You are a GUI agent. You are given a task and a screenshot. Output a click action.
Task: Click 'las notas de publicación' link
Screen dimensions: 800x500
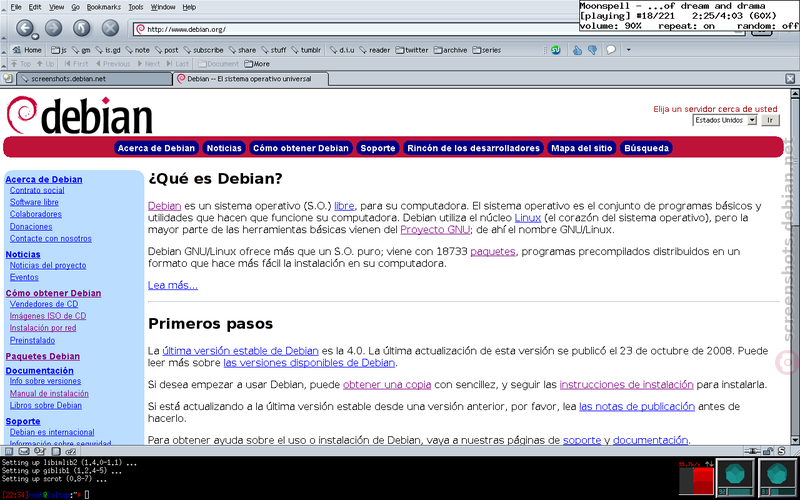pyautogui.click(x=637, y=407)
